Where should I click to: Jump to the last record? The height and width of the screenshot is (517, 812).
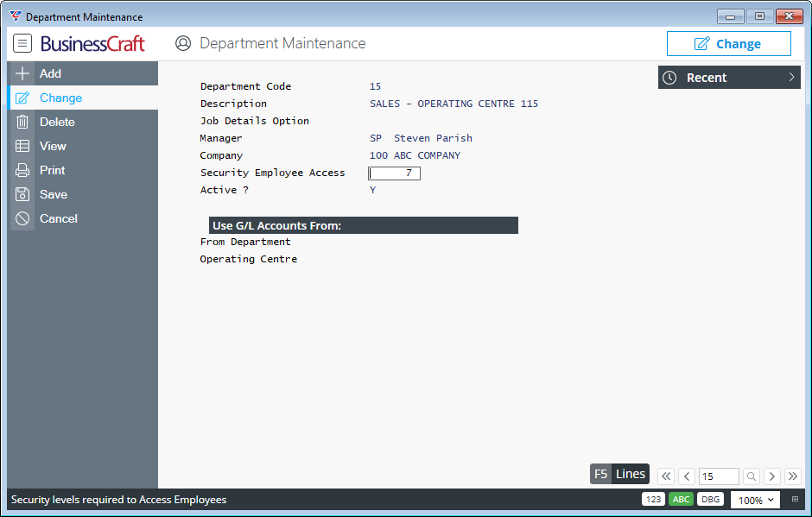pos(793,476)
